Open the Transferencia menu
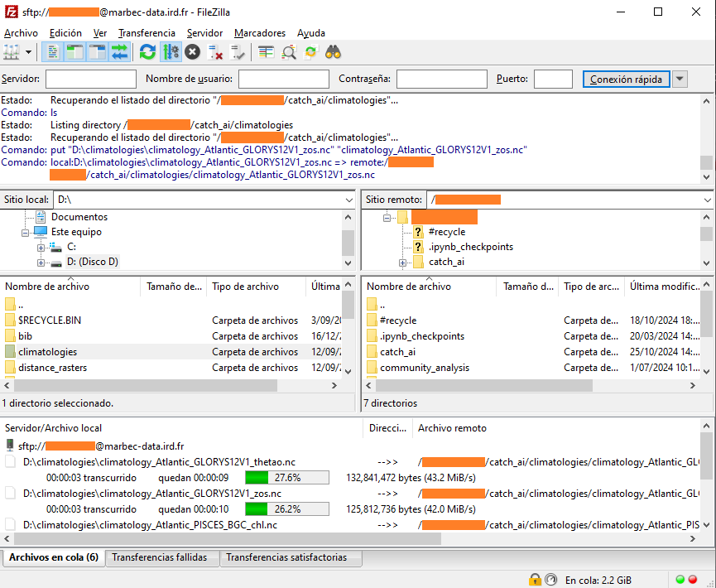This screenshot has width=716, height=588. coord(147,33)
